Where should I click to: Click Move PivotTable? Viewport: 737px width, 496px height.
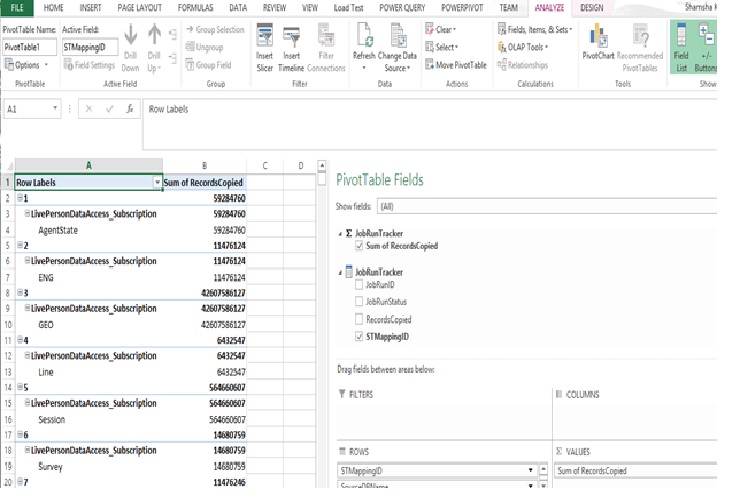pos(456,65)
